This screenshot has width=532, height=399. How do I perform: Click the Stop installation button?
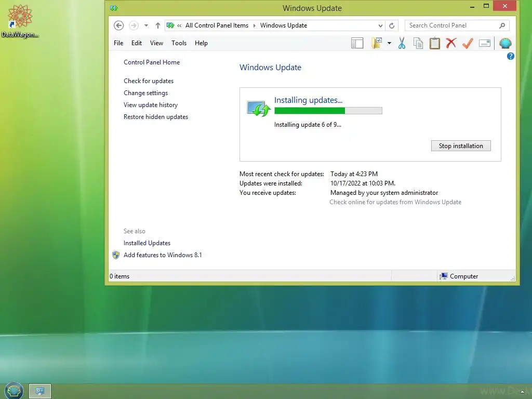tap(461, 146)
